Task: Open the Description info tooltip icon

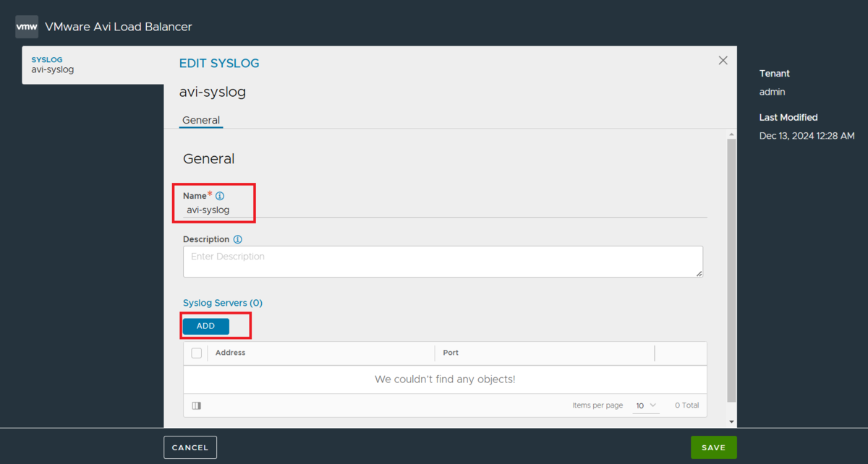Action: point(238,239)
